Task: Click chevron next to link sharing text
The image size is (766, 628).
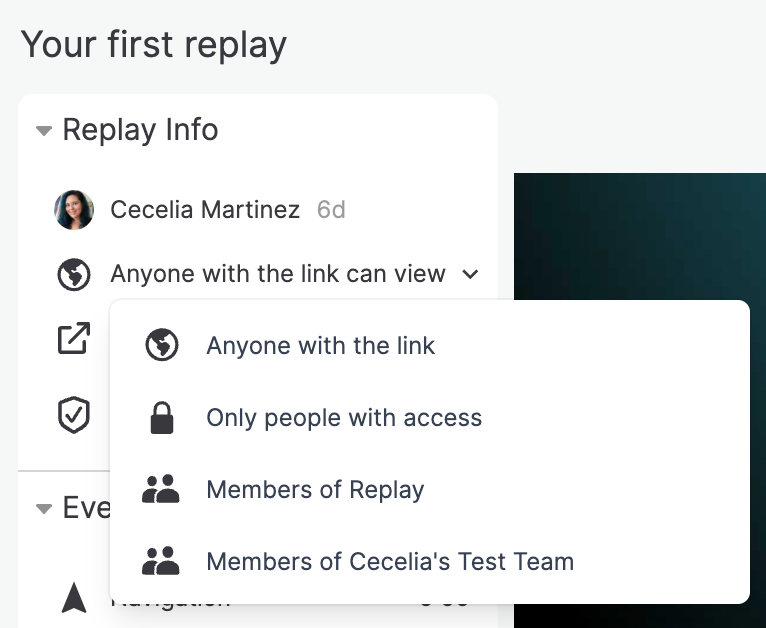Action: pyautogui.click(x=470, y=274)
